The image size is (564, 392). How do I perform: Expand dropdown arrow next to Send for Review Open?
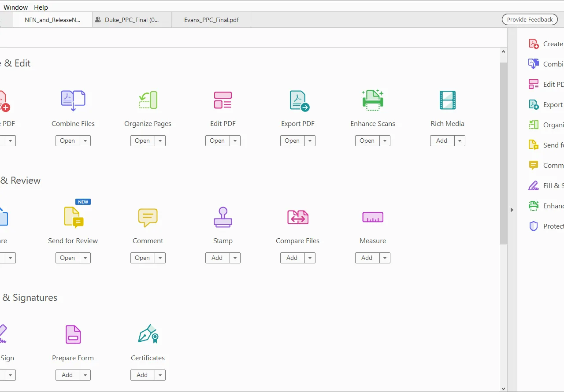85,258
